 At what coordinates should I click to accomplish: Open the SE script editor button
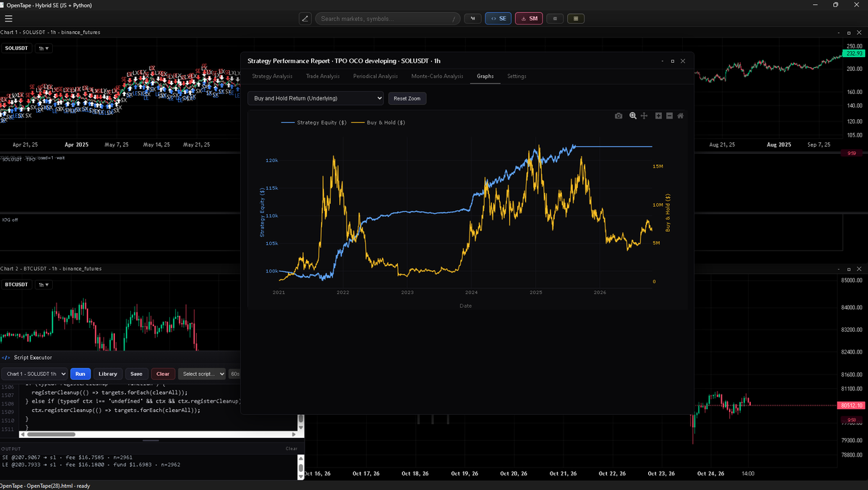click(498, 18)
